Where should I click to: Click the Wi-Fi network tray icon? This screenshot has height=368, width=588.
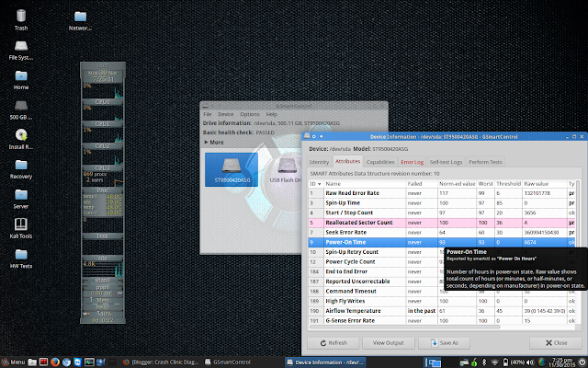point(494,362)
